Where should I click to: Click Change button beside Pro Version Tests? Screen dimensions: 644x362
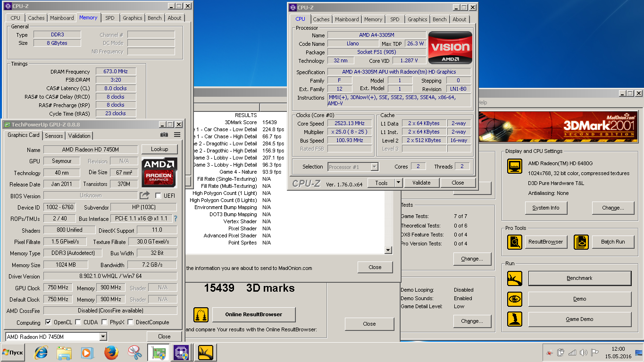click(x=472, y=259)
